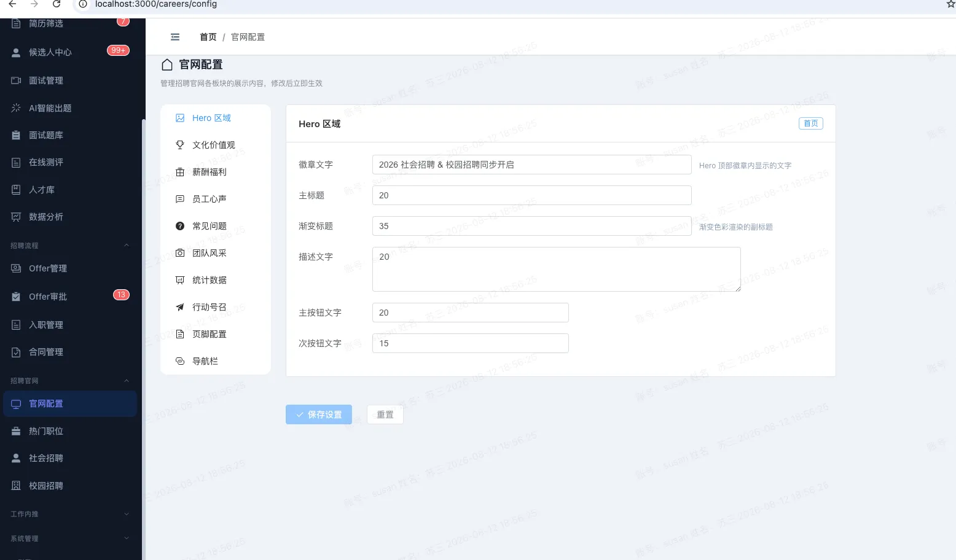Click the 主标题 input field
This screenshot has width=956, height=560.
(532, 195)
